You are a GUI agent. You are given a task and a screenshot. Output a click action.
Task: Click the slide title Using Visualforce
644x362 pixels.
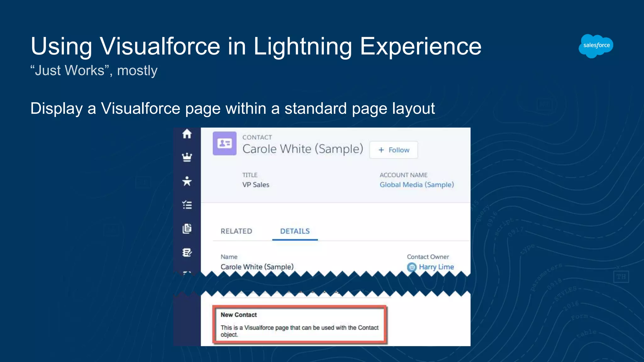(256, 47)
